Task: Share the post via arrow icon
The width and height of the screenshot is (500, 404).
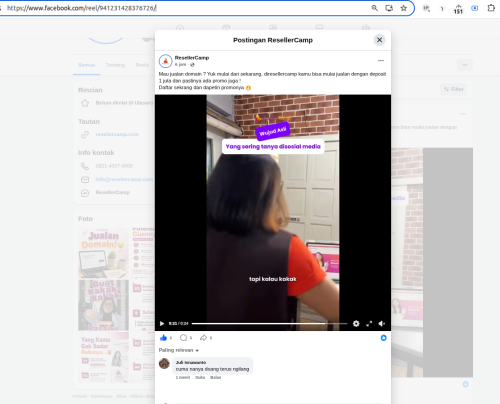Action: 203,338
